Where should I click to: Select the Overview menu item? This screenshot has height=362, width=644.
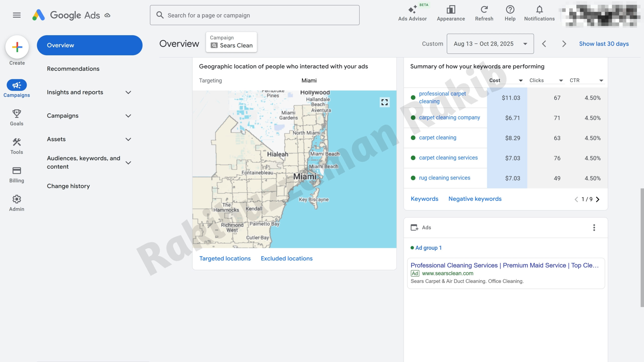click(90, 45)
